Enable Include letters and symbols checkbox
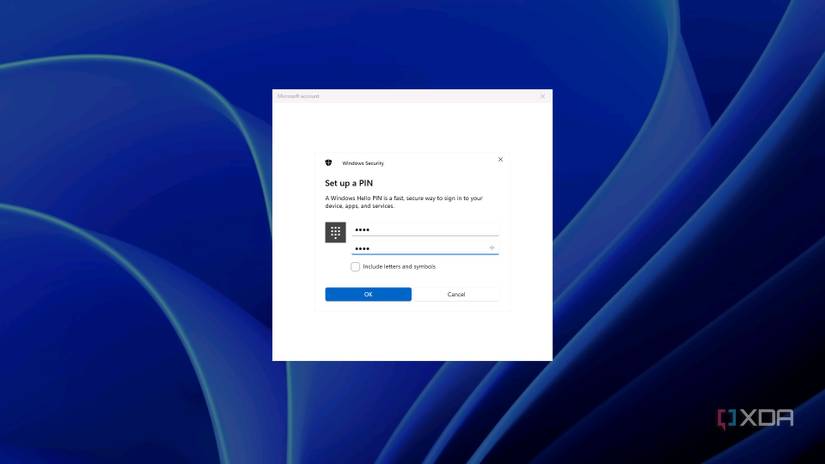The width and height of the screenshot is (825, 464). [x=355, y=267]
